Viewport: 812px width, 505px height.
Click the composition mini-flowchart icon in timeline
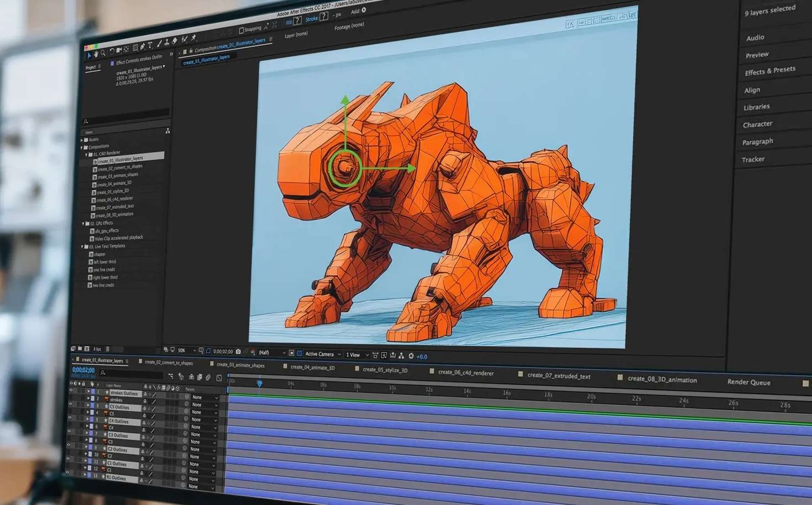coord(171,376)
